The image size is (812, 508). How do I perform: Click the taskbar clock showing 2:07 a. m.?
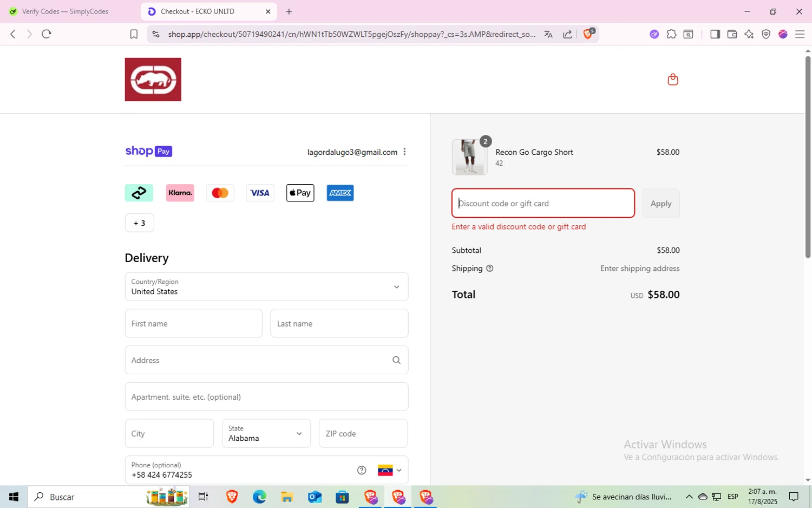pyautogui.click(x=763, y=497)
